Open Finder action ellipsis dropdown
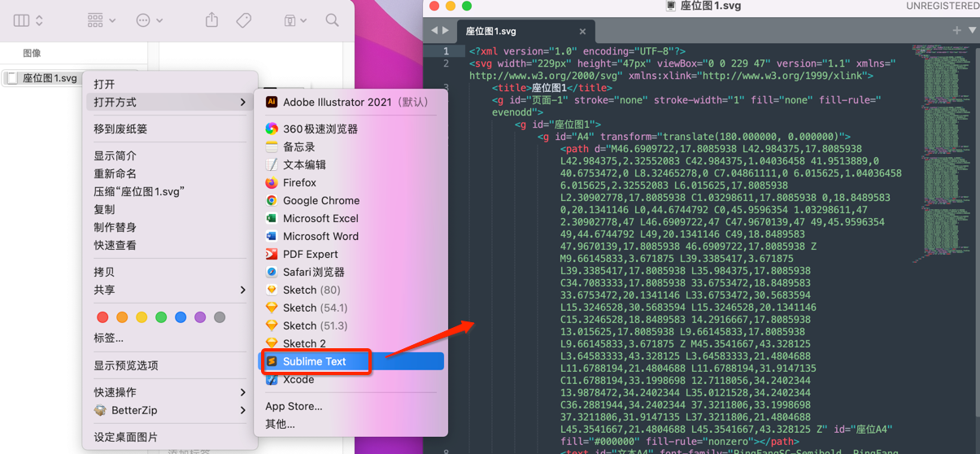This screenshot has height=454, width=980. point(150,20)
